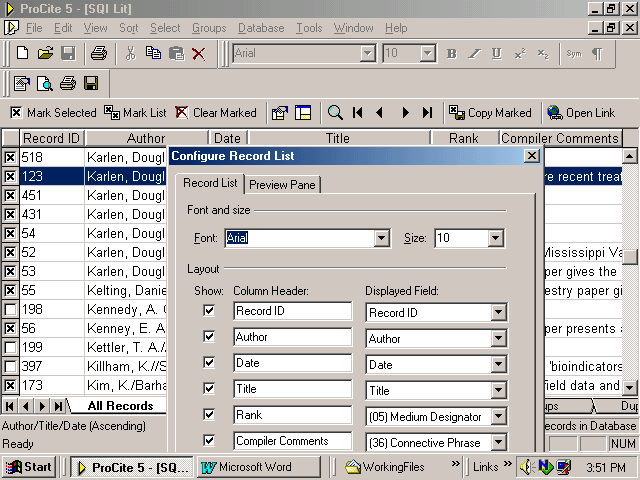Click the green floppy Save icon in second toolbar
640x480 pixels.
point(91,83)
